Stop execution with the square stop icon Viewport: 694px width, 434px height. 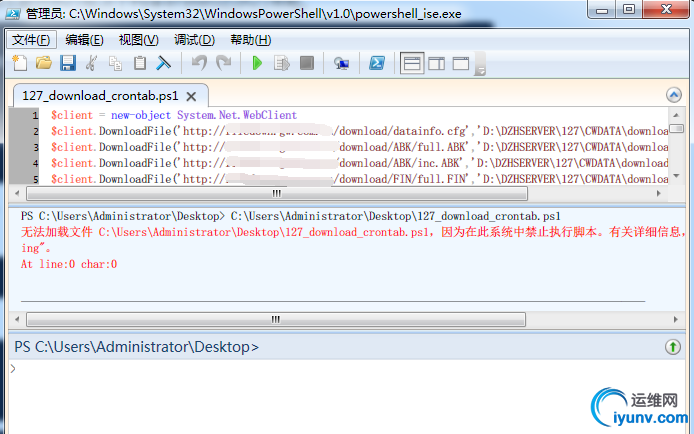click(307, 63)
